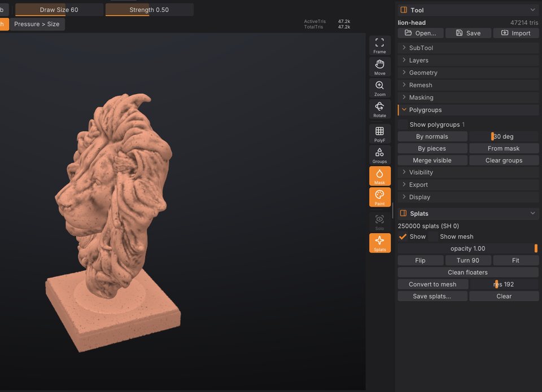Adjust the 30 deg angle slider
Image resolution: width=542 pixels, height=392 pixels.
[504, 136]
